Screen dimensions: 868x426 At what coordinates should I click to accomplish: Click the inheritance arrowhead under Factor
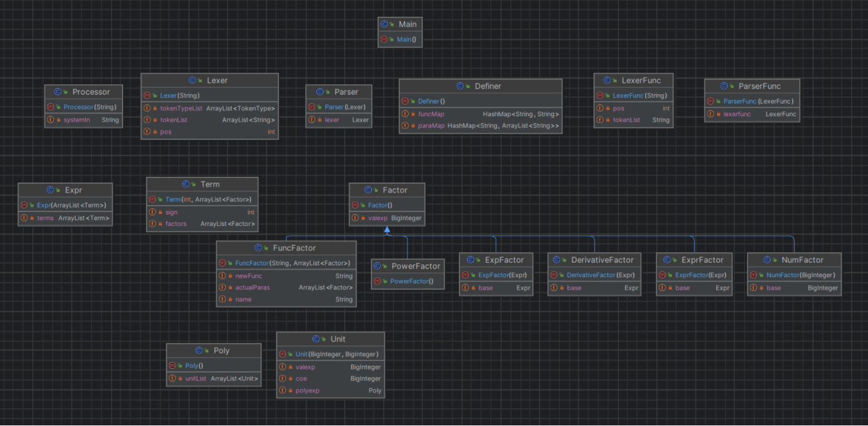[387, 230]
